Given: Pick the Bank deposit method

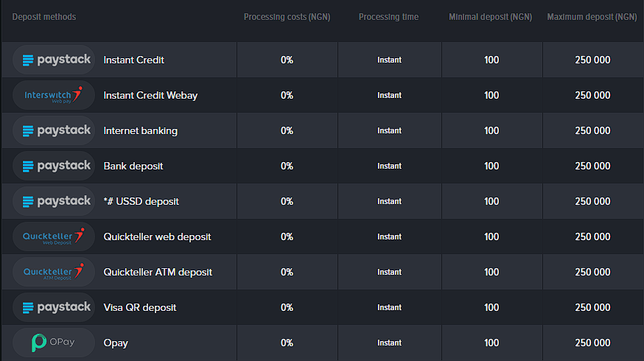Looking at the screenshot, I should click(x=133, y=166).
